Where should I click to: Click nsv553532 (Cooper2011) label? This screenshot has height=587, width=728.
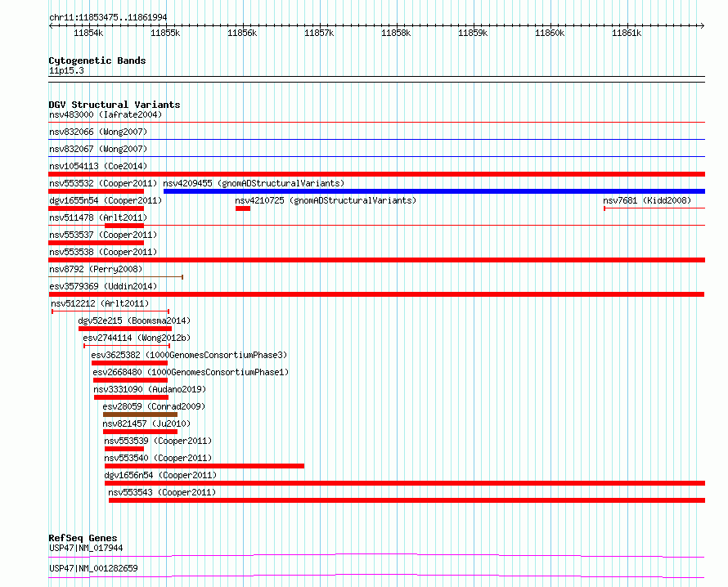(103, 184)
